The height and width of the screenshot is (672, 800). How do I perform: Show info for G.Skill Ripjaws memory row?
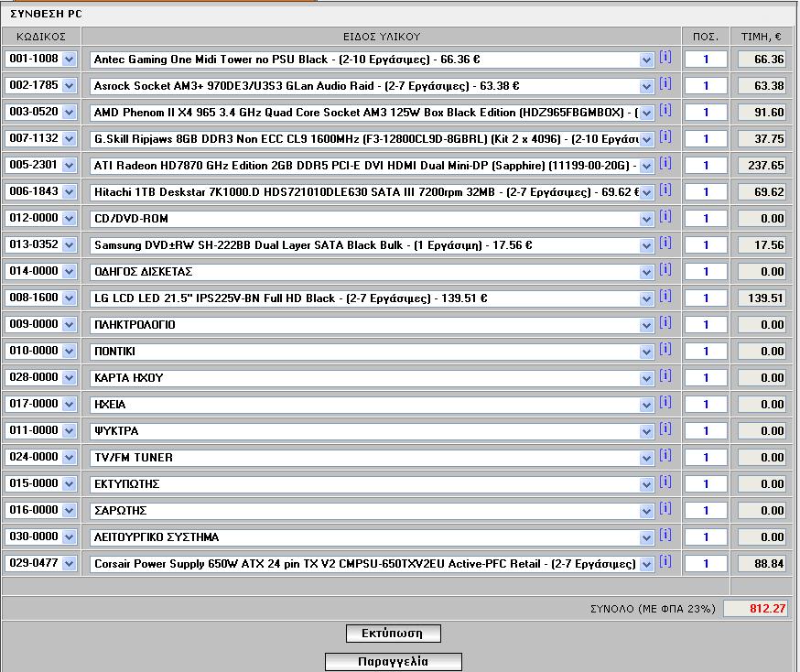665,136
